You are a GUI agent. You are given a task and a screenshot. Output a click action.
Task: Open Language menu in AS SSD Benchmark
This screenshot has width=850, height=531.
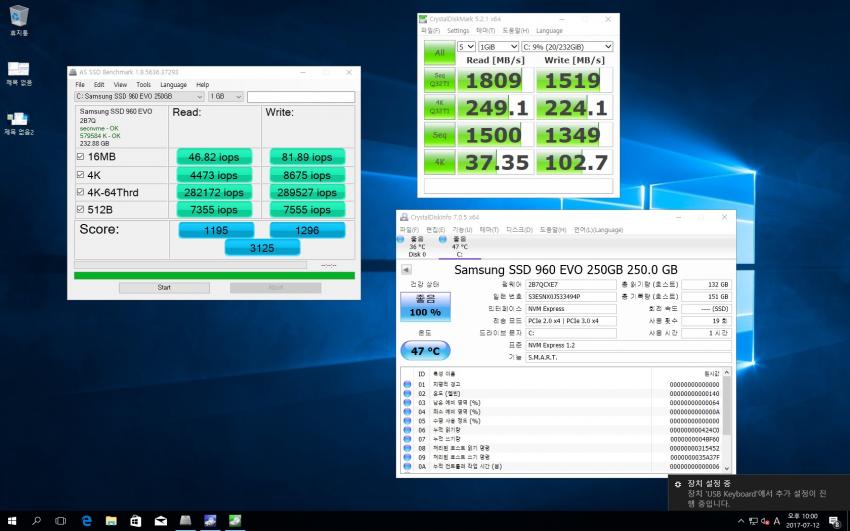(173, 85)
